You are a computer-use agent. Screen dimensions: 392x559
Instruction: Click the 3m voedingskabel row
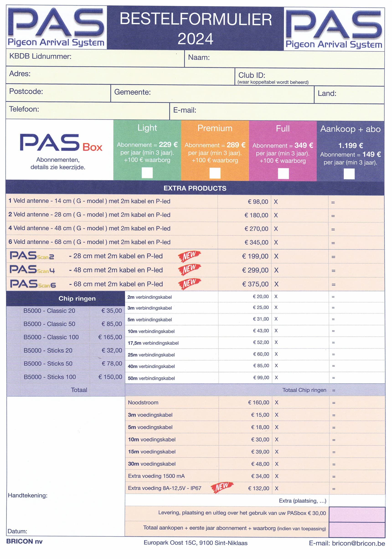[x=255, y=415]
